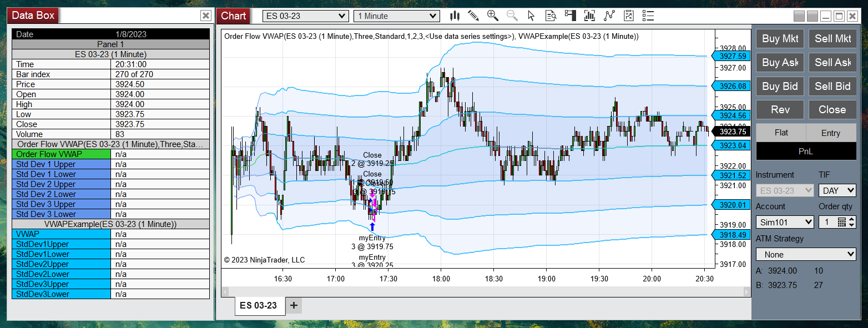Open the drawing tools pencil menu
Viewport: 868px width, 328px height.
click(x=473, y=16)
